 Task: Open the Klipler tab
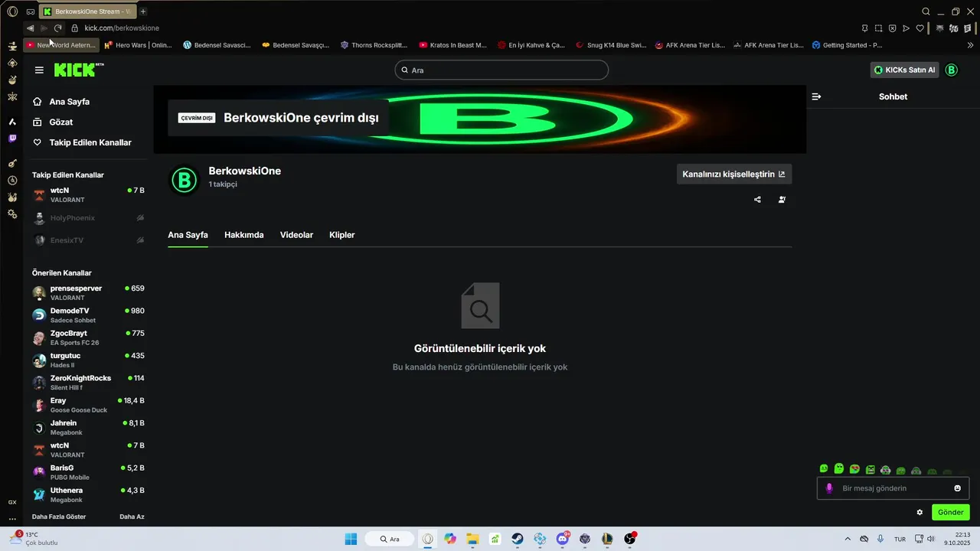[341, 235]
